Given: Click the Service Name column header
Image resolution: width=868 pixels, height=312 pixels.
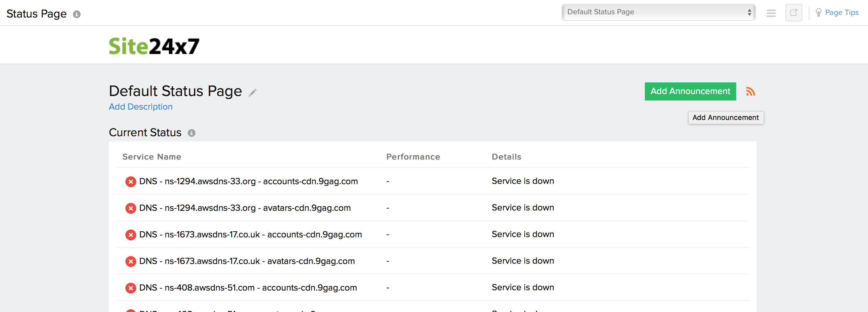Looking at the screenshot, I should pos(152,157).
